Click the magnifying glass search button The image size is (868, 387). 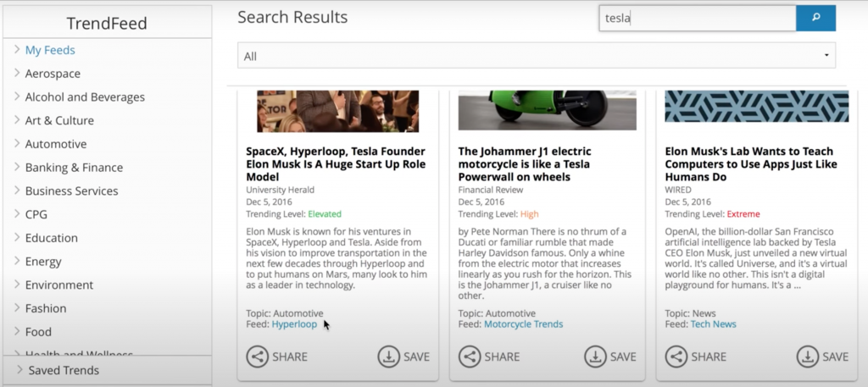[x=815, y=18]
